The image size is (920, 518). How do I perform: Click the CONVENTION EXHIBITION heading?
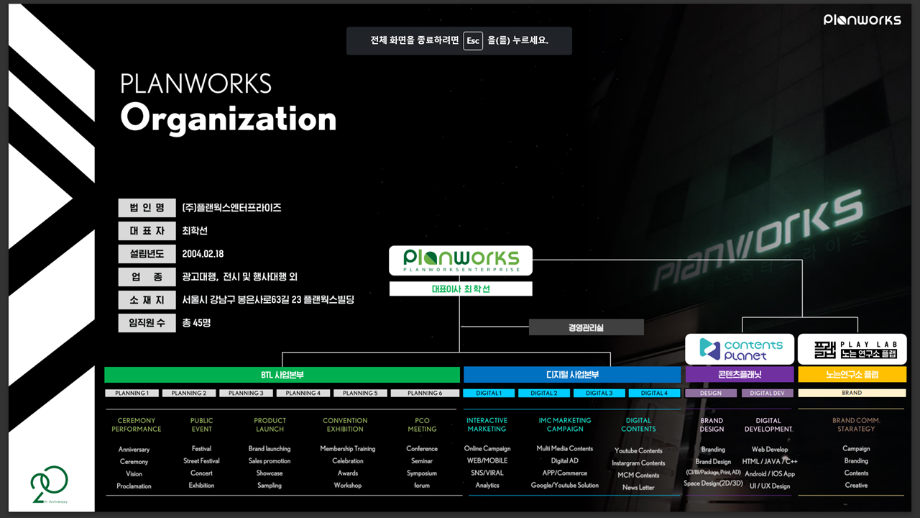click(x=345, y=425)
